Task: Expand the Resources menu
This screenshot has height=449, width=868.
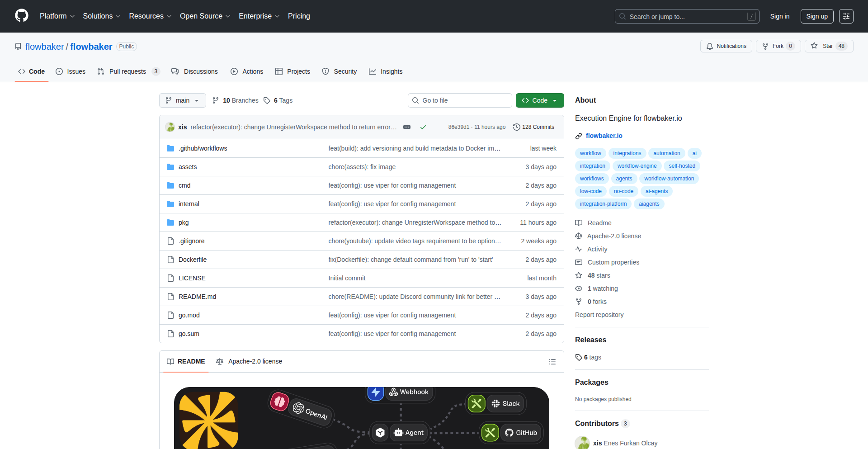Action: (151, 16)
